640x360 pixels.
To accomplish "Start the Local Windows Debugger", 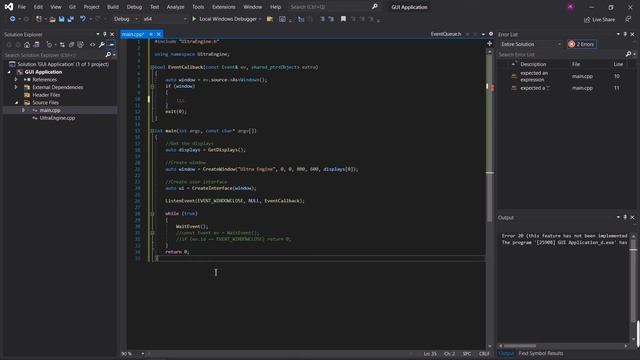I will click(x=226, y=19).
